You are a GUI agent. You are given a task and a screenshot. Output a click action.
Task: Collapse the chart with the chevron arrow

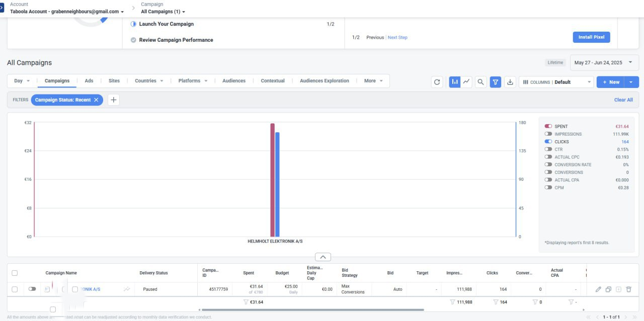click(x=324, y=256)
